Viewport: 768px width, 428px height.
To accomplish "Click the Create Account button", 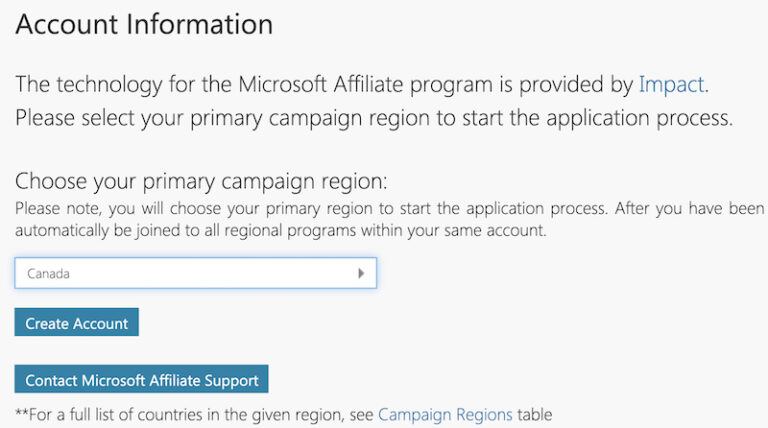I will pyautogui.click(x=77, y=323).
